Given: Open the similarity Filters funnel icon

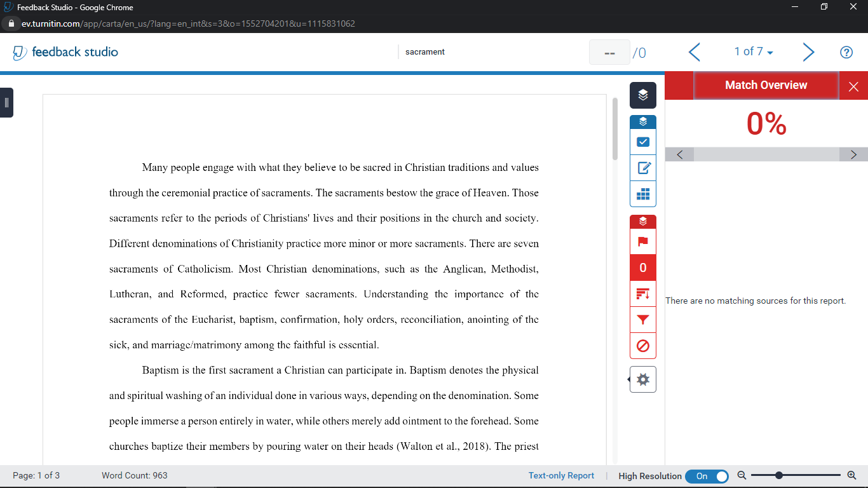Looking at the screenshot, I should coord(642,320).
